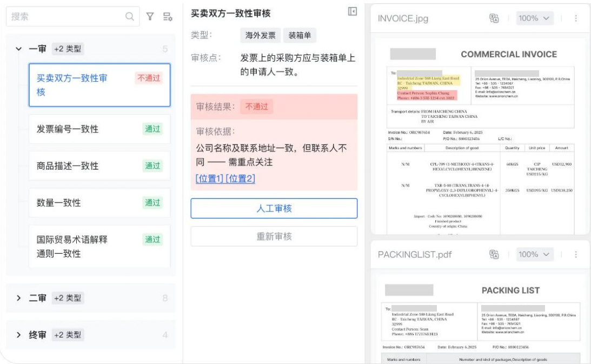Click 不通过 badge next to 审核结果
The image size is (591, 364).
tap(257, 107)
